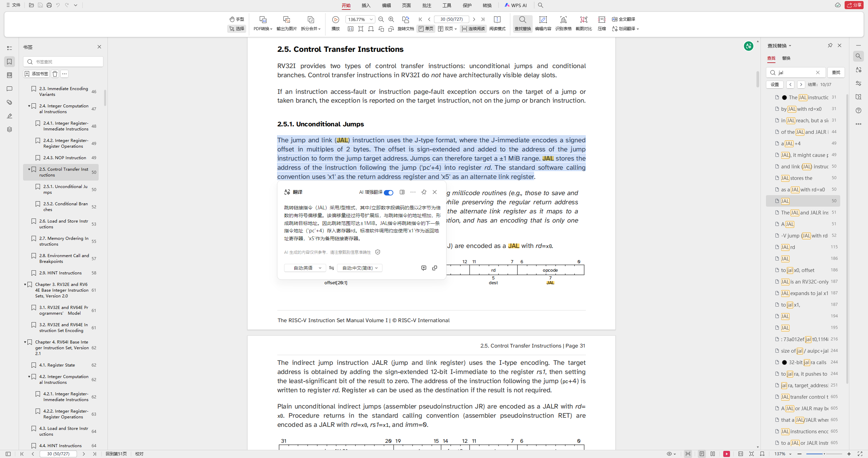
Task: Delete the selected bookmark with the trash icon
Action: (x=55, y=74)
